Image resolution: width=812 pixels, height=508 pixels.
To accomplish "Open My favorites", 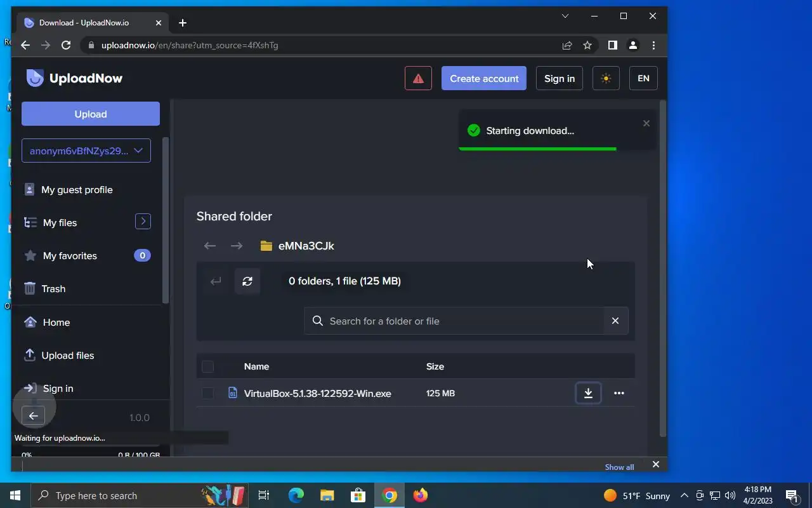I will pos(70,255).
